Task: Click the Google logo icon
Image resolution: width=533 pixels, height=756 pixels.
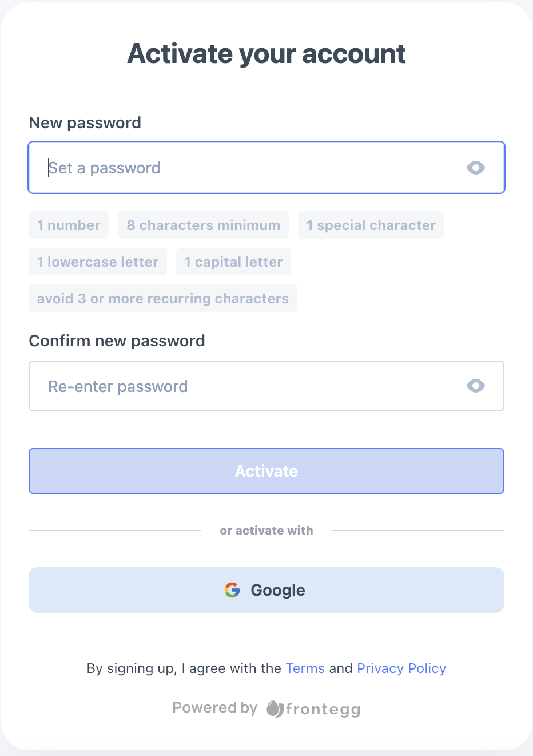Action: pos(232,590)
